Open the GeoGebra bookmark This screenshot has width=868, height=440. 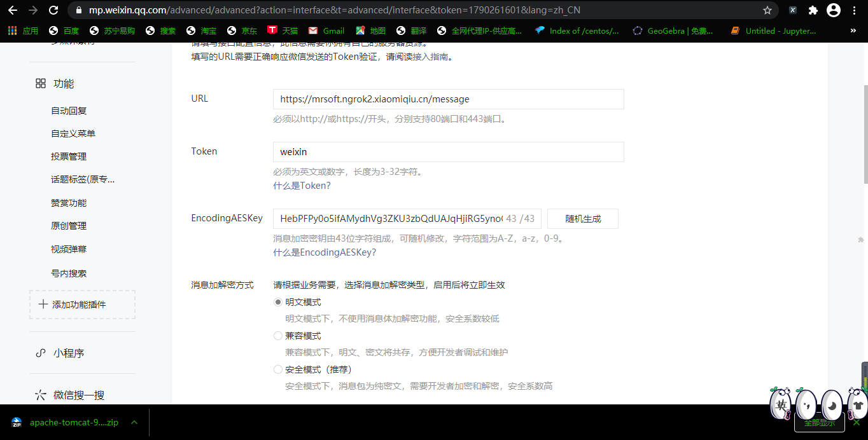point(673,31)
